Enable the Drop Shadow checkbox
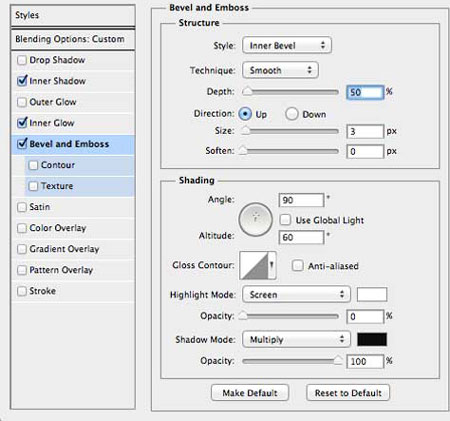Screen dimensions: 450x421 point(22,60)
